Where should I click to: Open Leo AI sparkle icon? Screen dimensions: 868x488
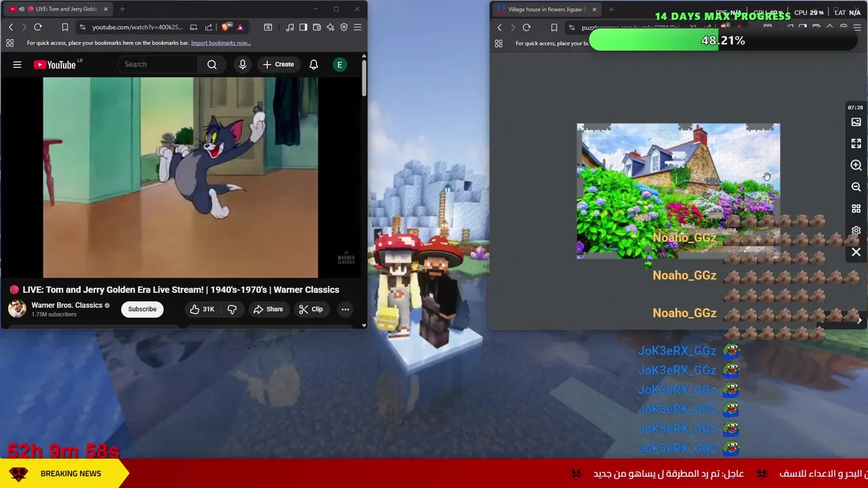click(330, 27)
